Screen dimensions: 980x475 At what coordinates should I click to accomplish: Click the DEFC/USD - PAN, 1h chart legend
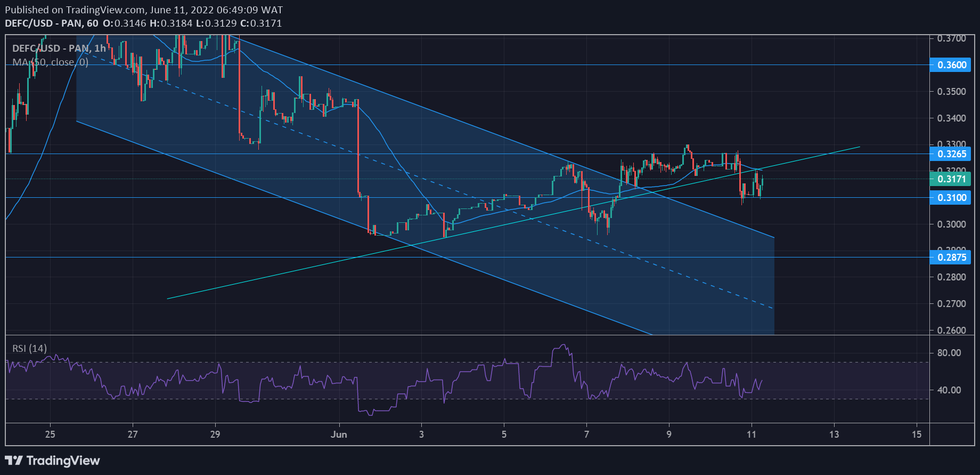pos(59,49)
